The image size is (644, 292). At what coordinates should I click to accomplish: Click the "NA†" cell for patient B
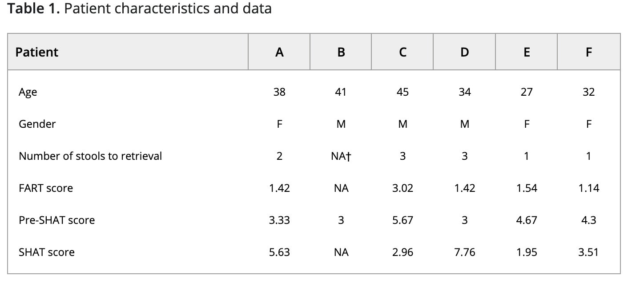(x=341, y=156)
